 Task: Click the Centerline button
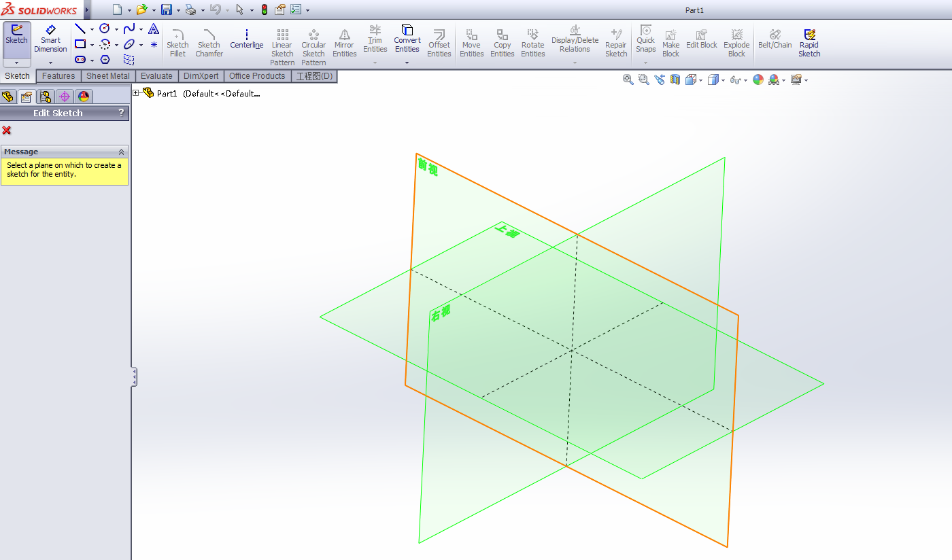click(x=247, y=39)
